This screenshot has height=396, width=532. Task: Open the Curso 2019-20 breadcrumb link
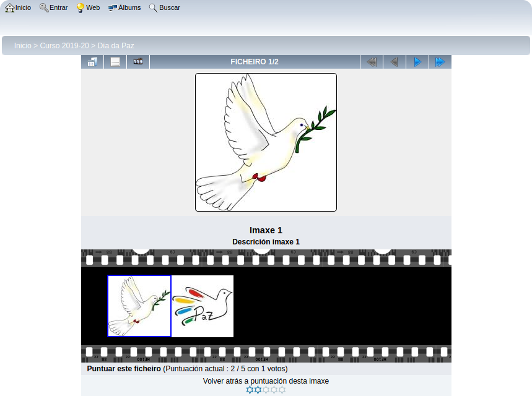click(x=64, y=46)
